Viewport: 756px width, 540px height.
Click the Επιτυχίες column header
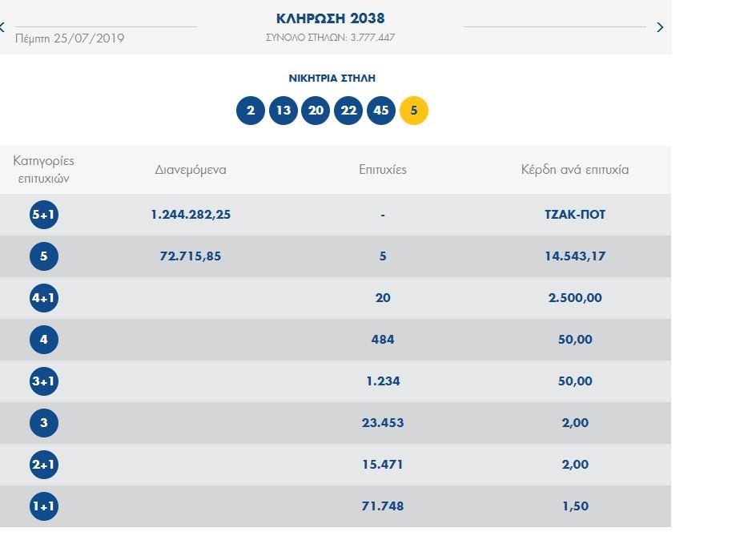[x=383, y=170]
